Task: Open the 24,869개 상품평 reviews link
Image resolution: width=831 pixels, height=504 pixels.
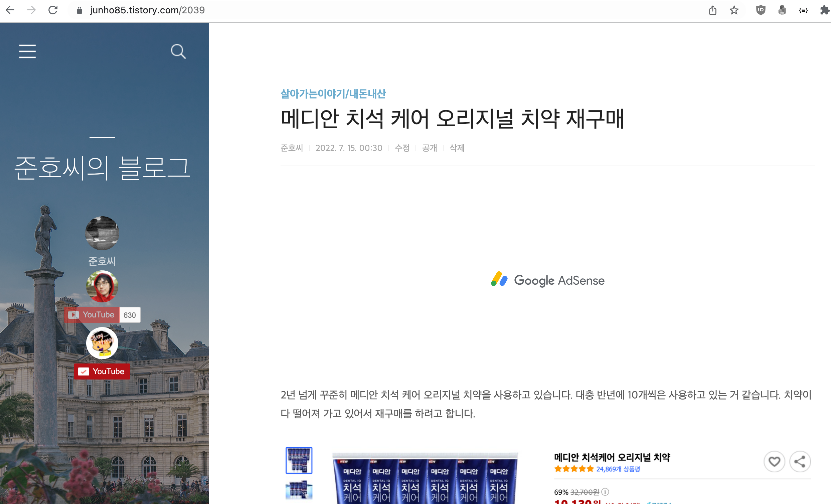Action: (x=618, y=469)
